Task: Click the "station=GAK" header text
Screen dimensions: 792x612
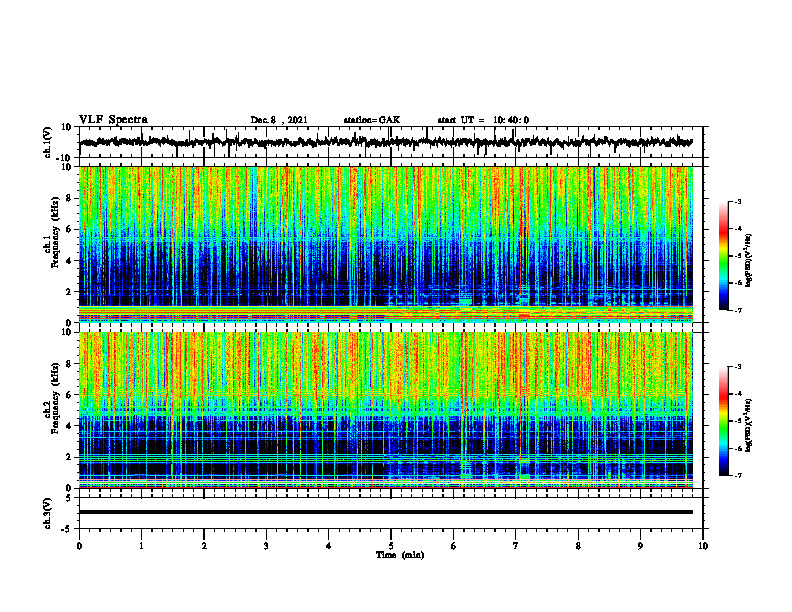Action: click(x=372, y=120)
